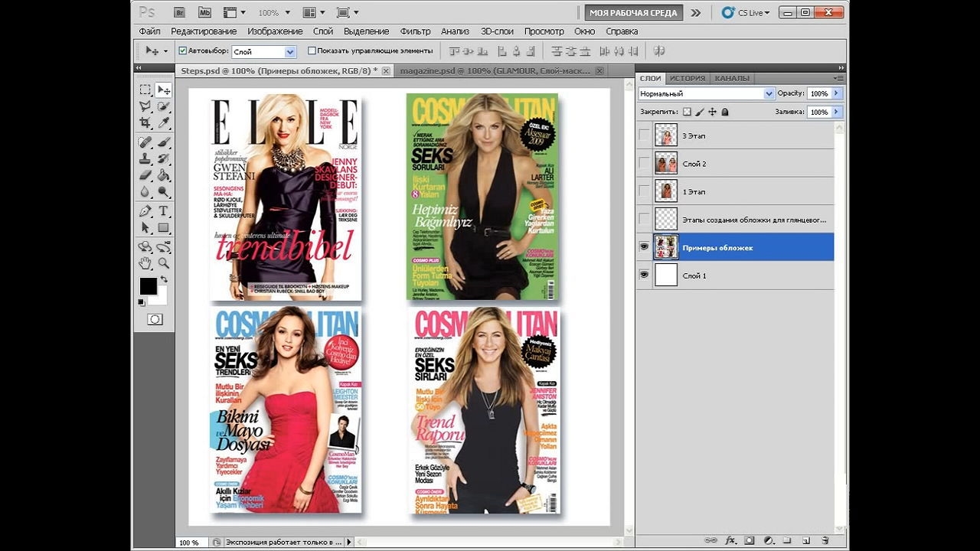Select the Rectangle shape tool

tap(163, 228)
